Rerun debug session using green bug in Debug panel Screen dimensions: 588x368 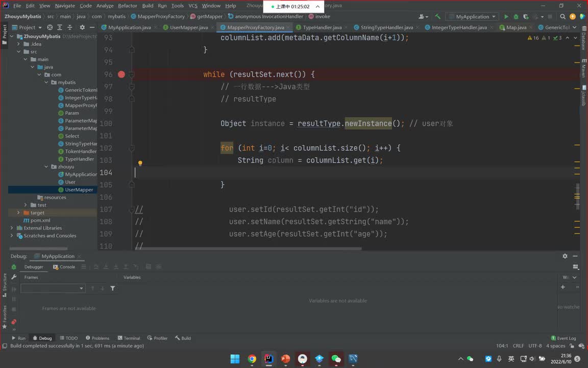pos(14,267)
